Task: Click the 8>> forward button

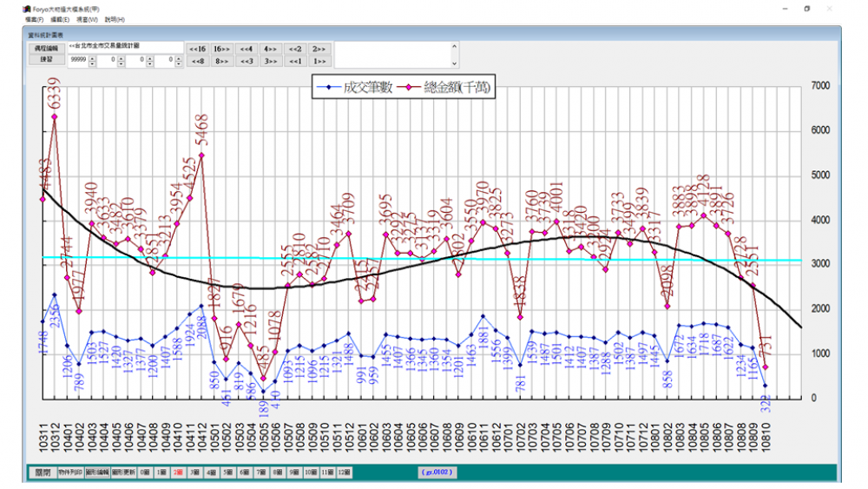Action: pyautogui.click(x=221, y=61)
